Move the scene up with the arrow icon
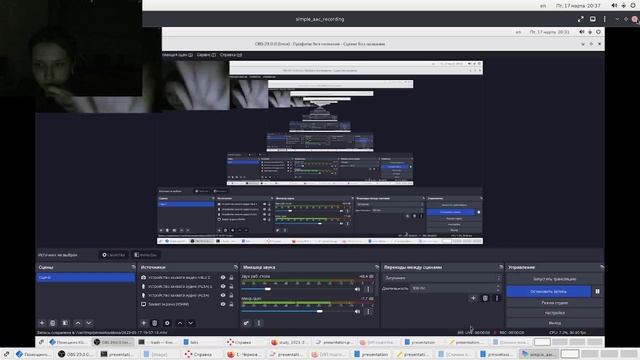The height and width of the screenshot is (360, 640). [x=78, y=323]
